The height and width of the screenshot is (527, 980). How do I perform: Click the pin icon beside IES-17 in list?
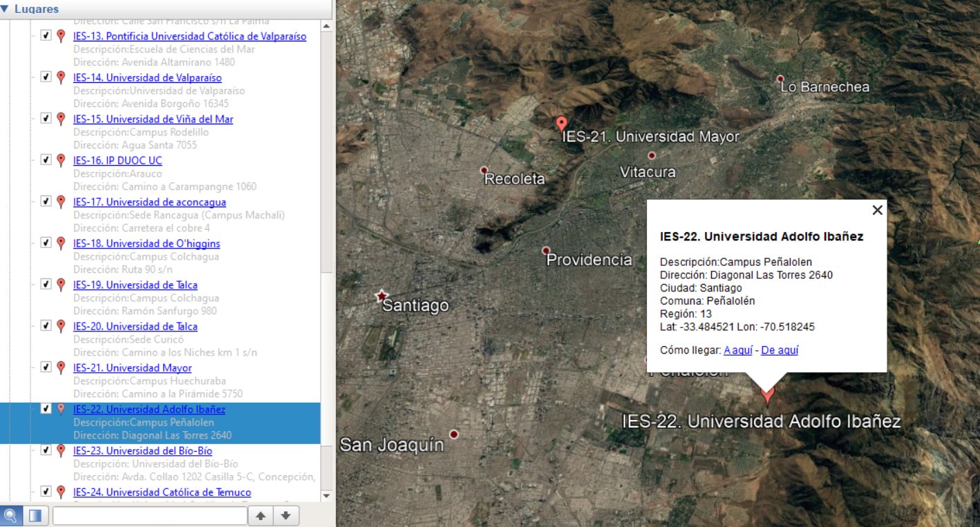[x=61, y=202]
